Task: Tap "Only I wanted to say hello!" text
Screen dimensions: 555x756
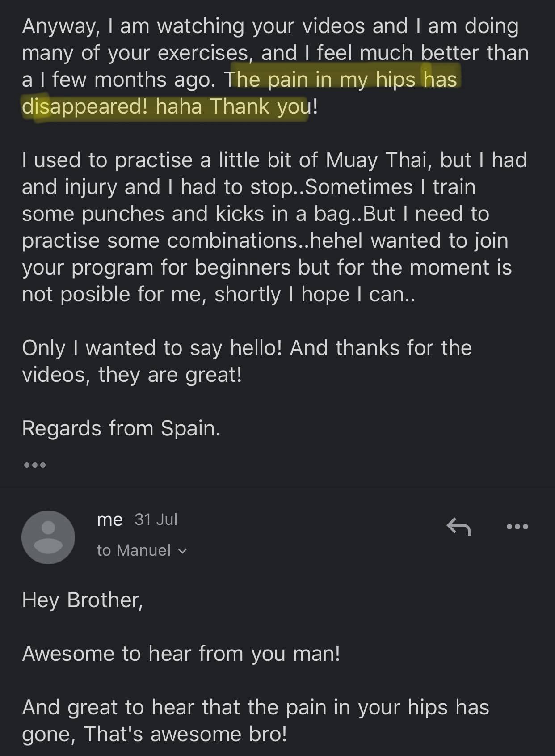Action: (x=152, y=348)
